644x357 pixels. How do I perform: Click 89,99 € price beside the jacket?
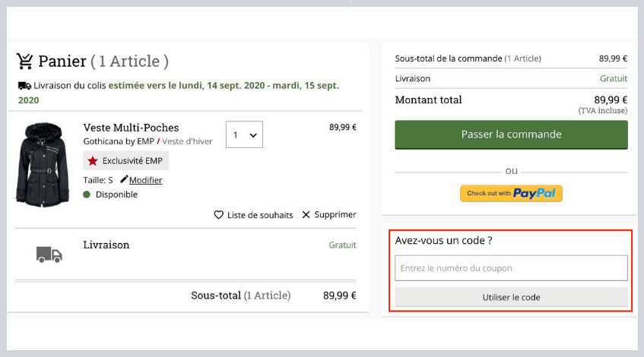tap(343, 127)
